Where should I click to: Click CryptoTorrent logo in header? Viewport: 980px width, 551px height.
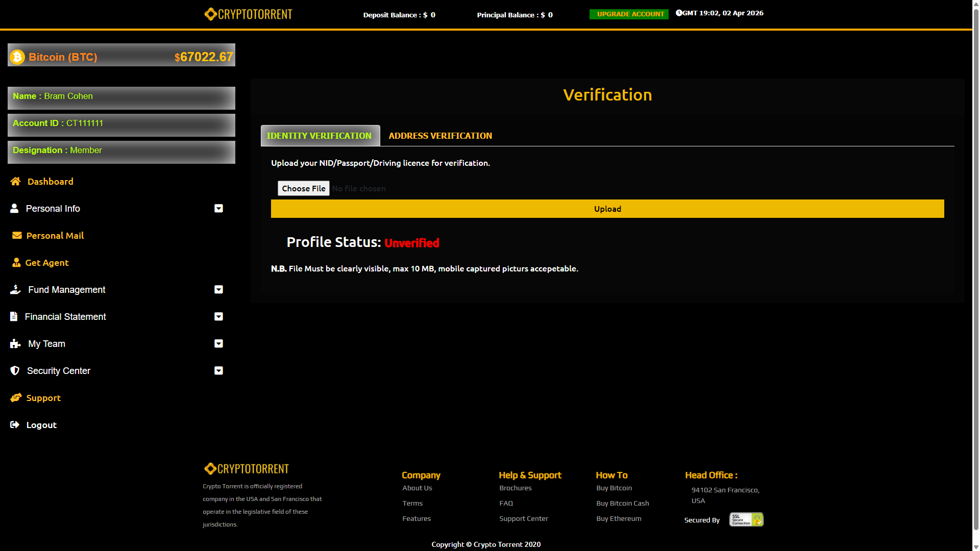[248, 14]
